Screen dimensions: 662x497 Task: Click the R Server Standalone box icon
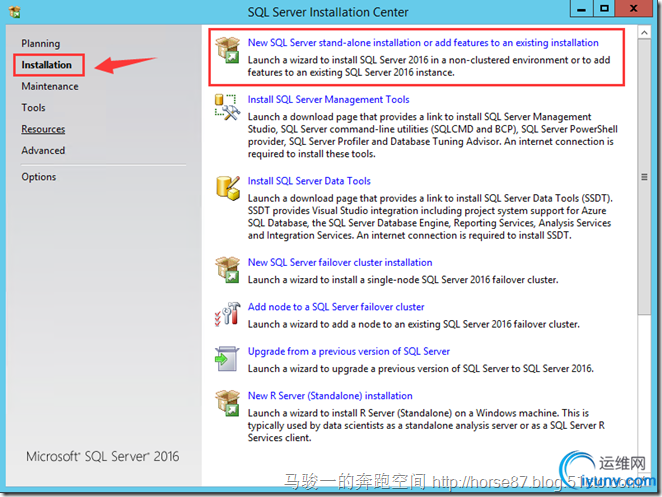point(228,403)
